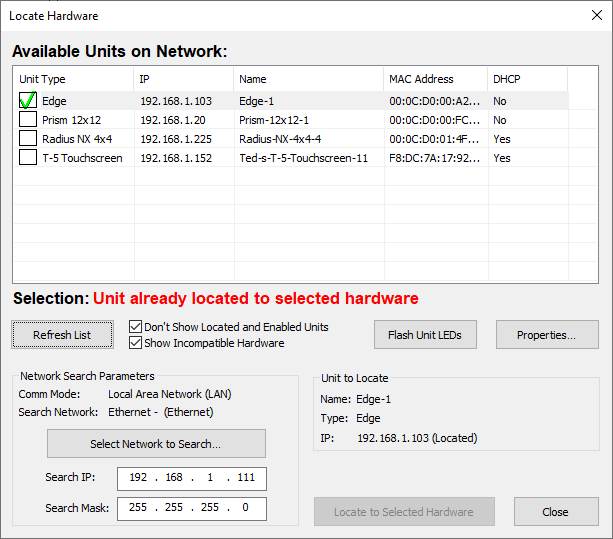Select the Radius-NX-4x4-4 name cell
Screen dimensions: 613x539
pyautogui.click(x=280, y=139)
